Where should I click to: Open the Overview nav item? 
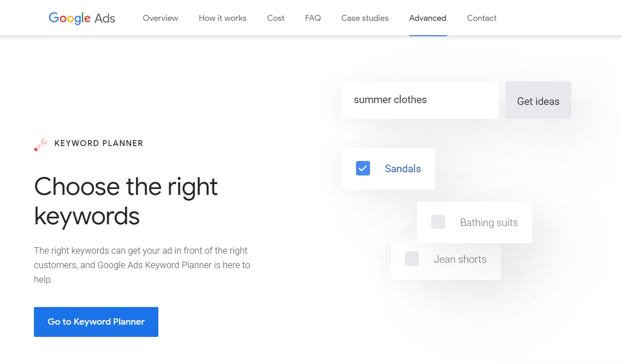pyautogui.click(x=161, y=18)
